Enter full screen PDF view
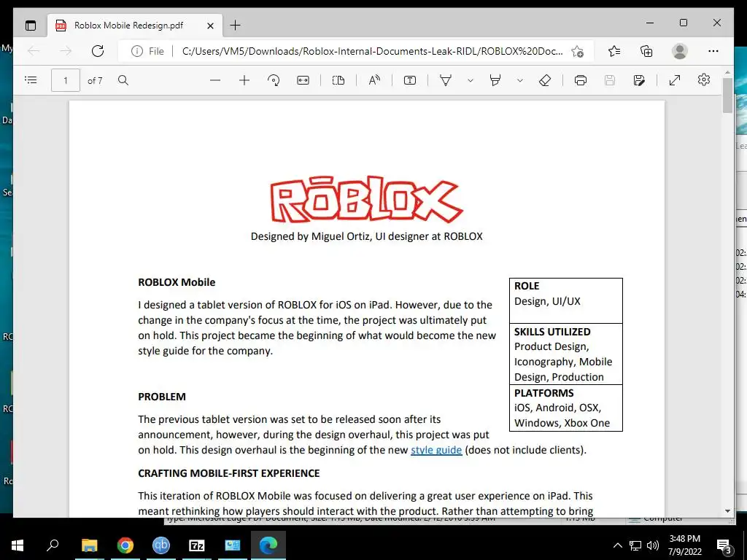Image resolution: width=747 pixels, height=560 pixels. (675, 80)
